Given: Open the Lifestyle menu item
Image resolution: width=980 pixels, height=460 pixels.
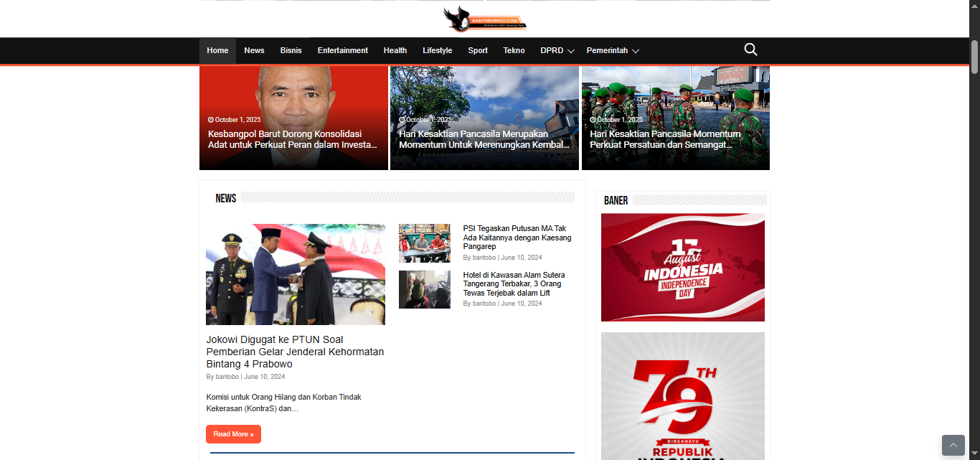Looking at the screenshot, I should coord(437,51).
